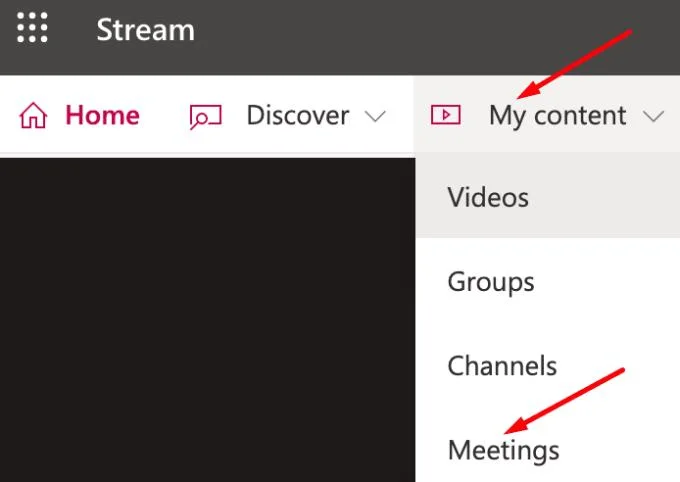Open Meetings from the dropdown list
680x482 pixels.
click(x=548, y=450)
